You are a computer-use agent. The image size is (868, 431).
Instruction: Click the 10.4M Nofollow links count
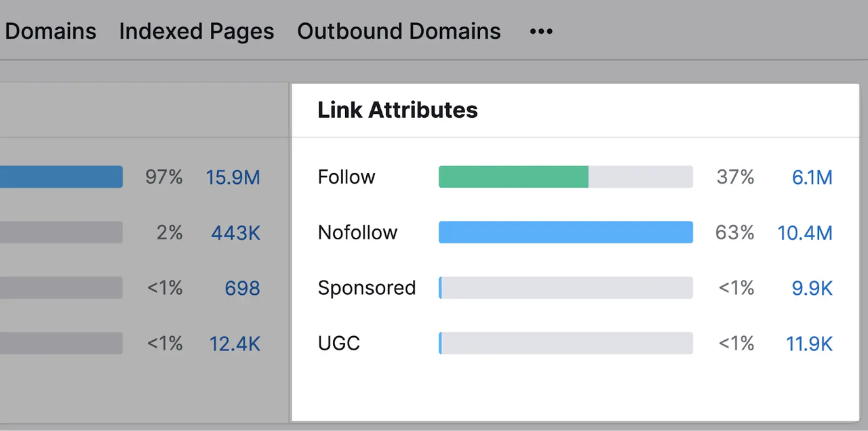804,233
